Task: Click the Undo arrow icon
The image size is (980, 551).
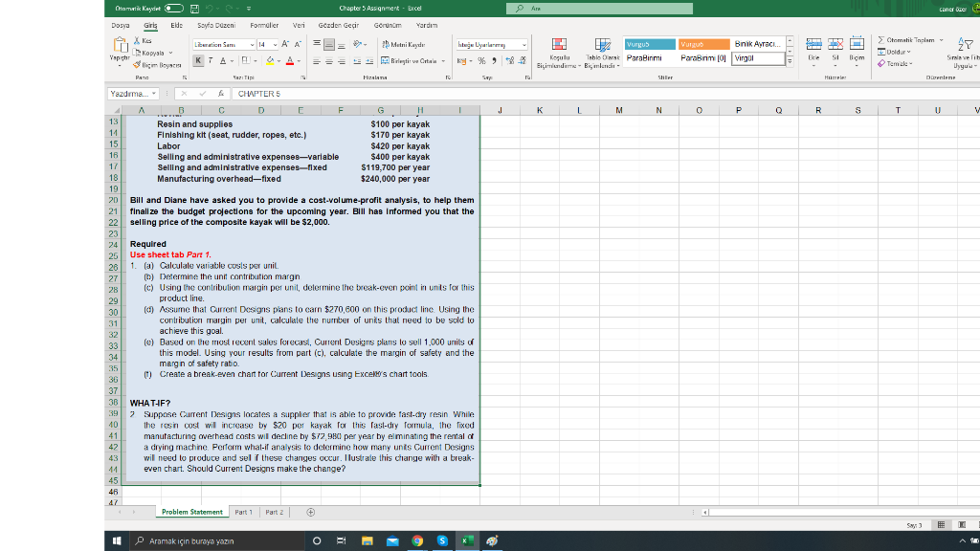Action: point(209,9)
